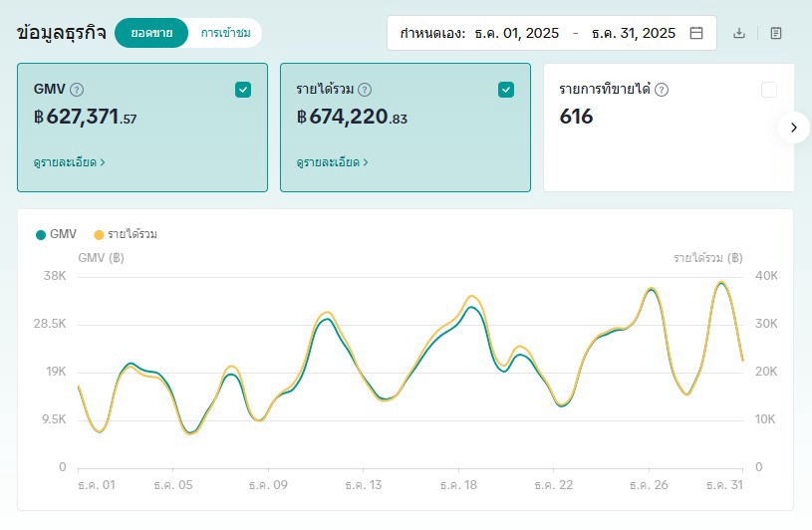Viewport: 812px width, 530px height.
Task: Open ดูรายละเอียด link under GMV
Action: click(x=70, y=161)
